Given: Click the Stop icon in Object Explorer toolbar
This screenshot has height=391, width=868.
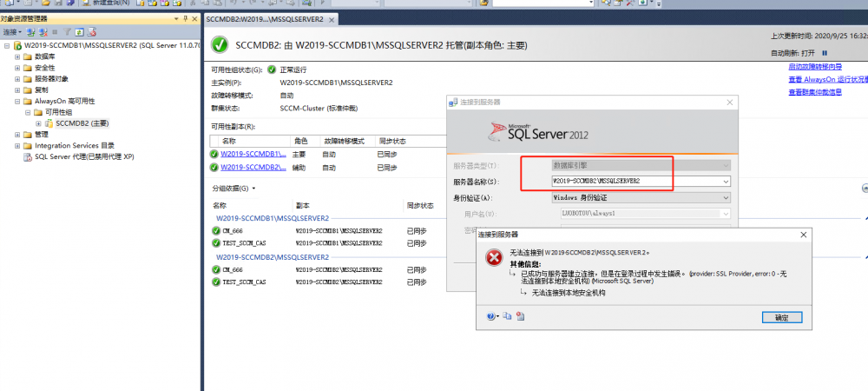Looking at the screenshot, I should 55,32.
